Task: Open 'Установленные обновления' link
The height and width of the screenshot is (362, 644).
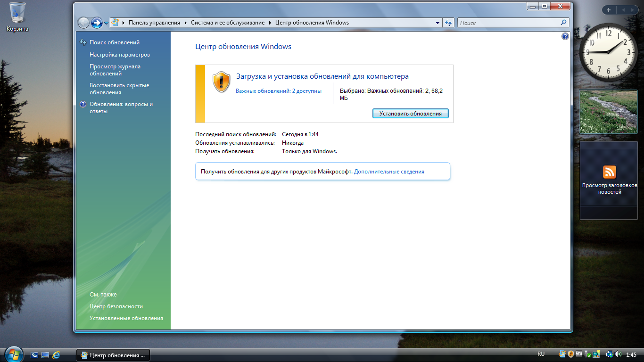Action: point(126,318)
